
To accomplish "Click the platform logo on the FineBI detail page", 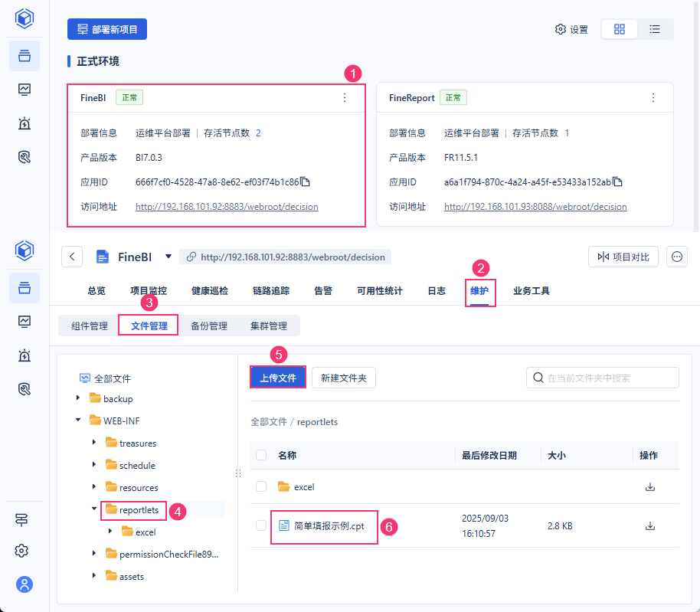I will [x=25, y=250].
